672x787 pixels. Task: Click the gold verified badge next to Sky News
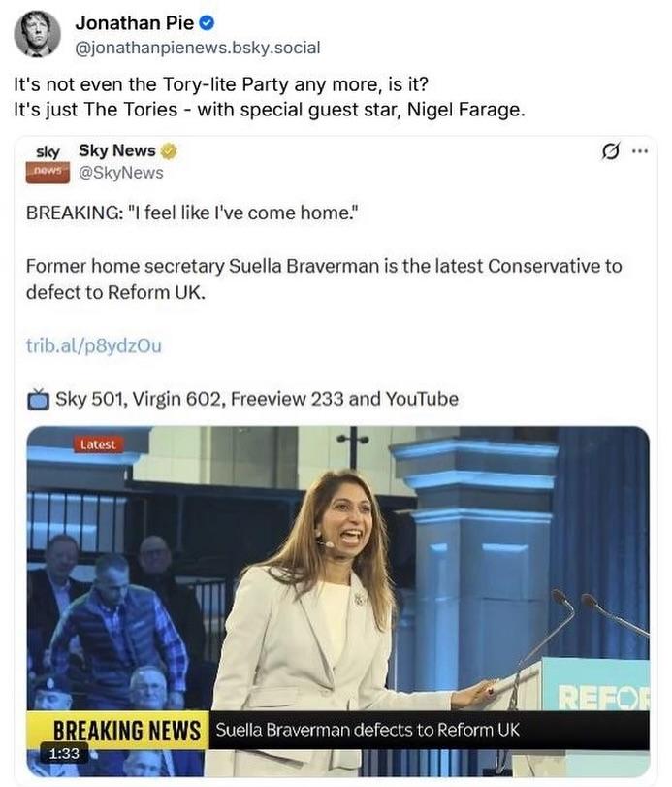click(x=170, y=151)
